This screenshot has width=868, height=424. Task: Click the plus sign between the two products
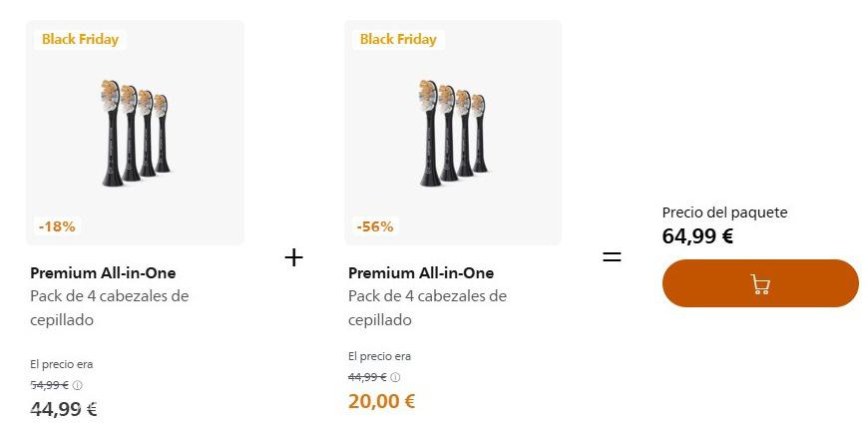coord(293,257)
